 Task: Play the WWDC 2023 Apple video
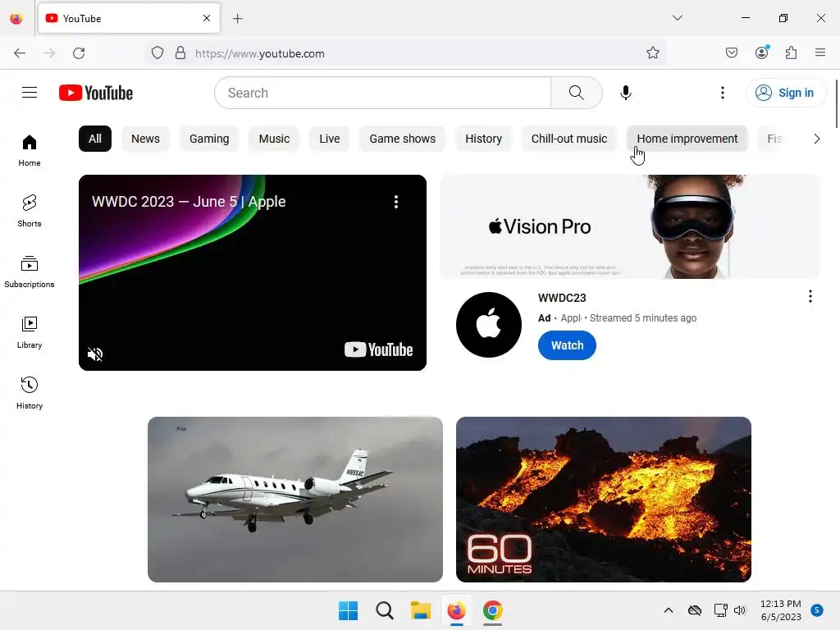pyautogui.click(x=253, y=272)
